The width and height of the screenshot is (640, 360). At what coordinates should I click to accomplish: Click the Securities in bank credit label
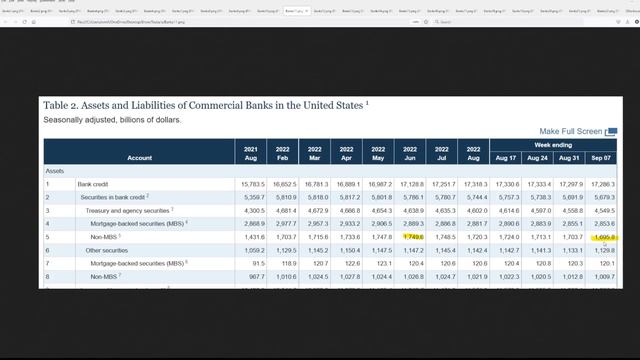pos(113,198)
